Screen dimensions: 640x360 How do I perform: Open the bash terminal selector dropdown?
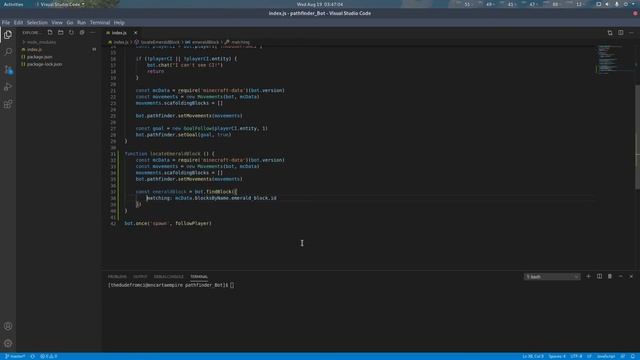[552, 277]
